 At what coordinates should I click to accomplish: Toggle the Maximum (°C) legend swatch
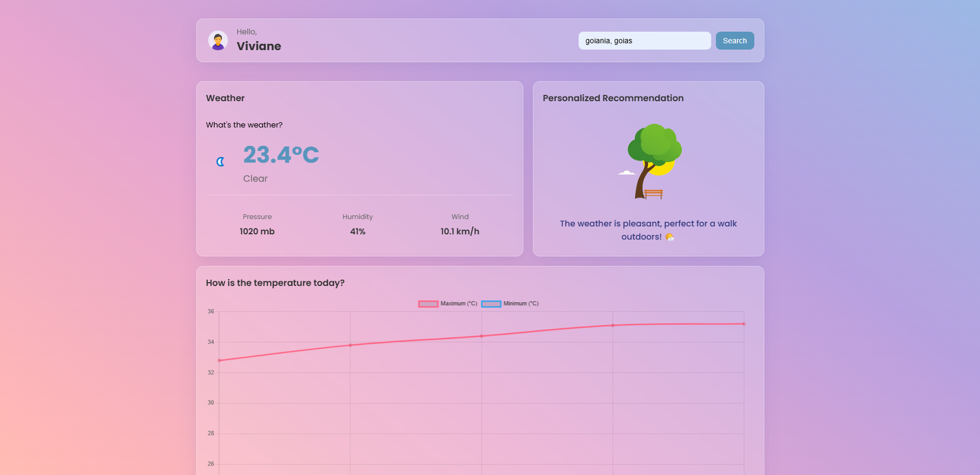tap(428, 304)
